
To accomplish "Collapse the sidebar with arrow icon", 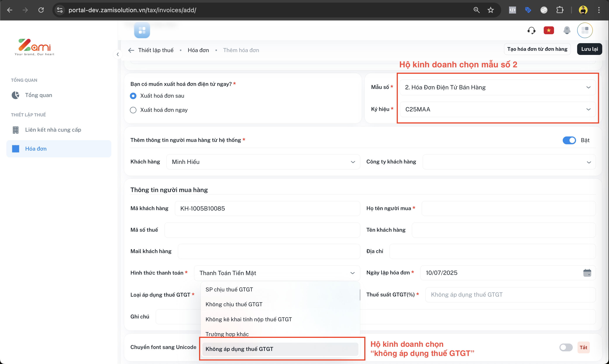I will (118, 54).
